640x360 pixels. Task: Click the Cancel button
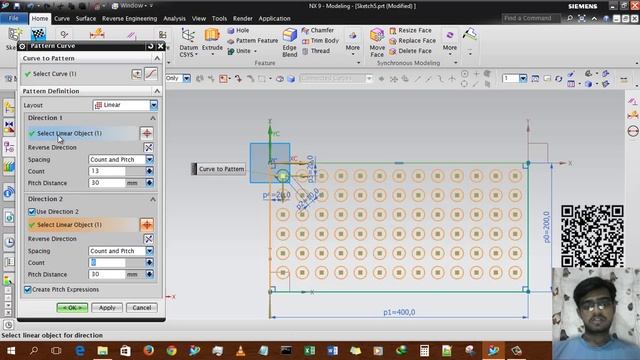(142, 308)
